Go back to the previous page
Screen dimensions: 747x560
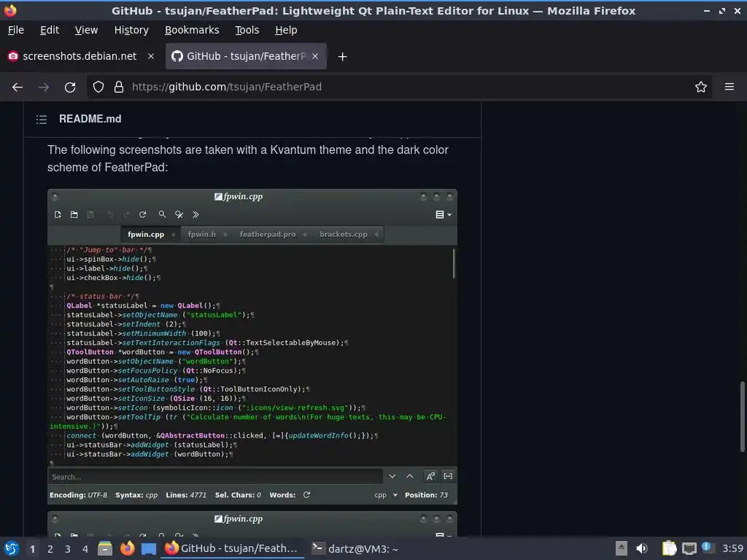(18, 87)
